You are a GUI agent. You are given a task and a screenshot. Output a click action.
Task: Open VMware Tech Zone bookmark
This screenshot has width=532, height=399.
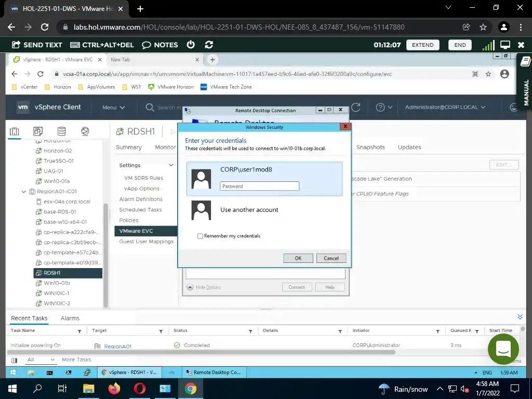226,87
